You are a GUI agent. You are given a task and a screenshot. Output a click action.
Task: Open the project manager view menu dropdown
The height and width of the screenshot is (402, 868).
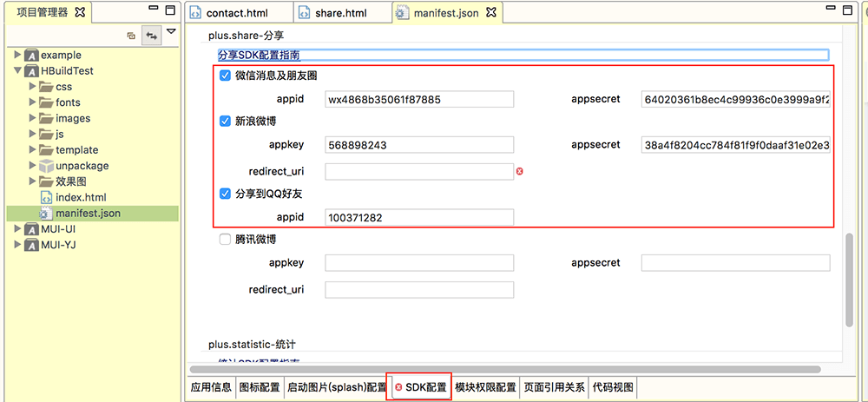point(171,32)
